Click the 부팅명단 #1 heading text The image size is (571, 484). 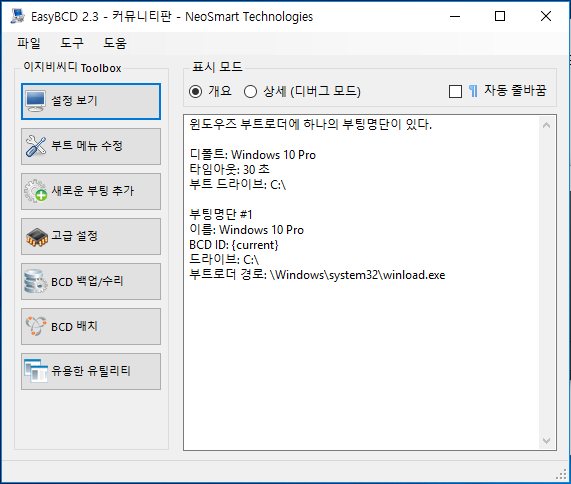point(221,215)
